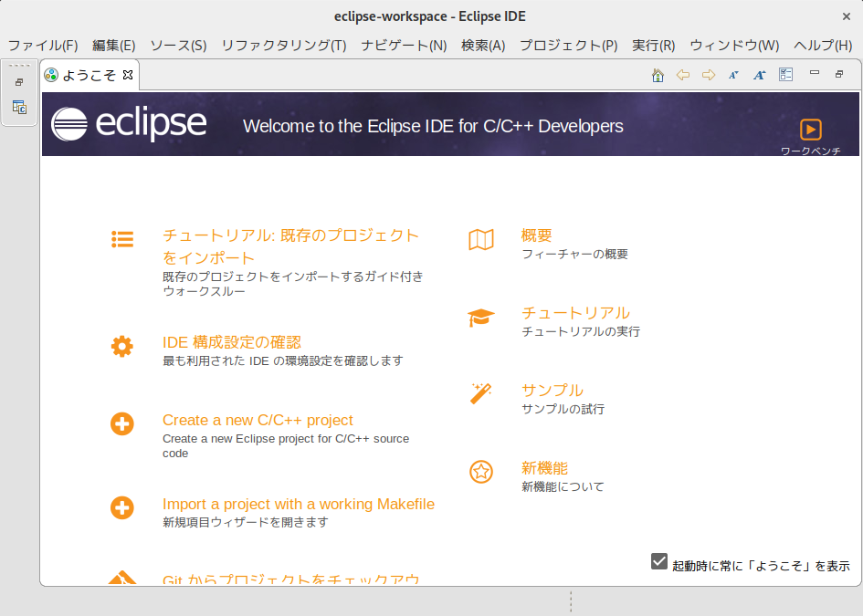Click plus icon beside Import a project with Makefile
This screenshot has height=616, width=863.
122,507
